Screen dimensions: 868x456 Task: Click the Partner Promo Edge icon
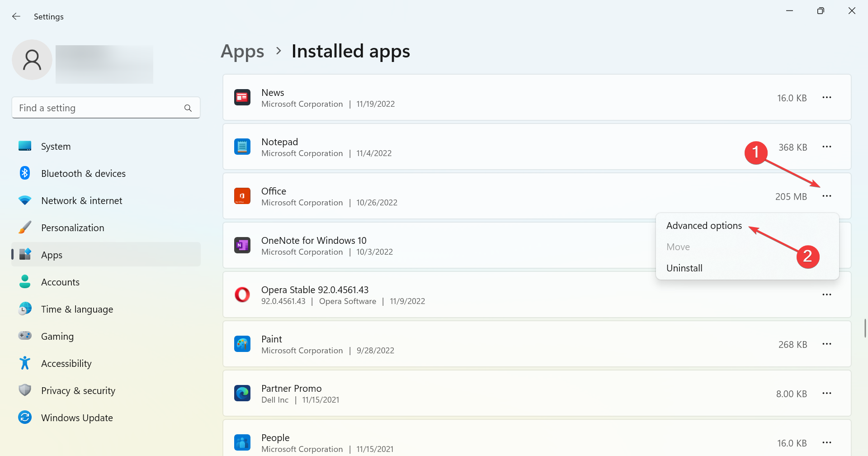click(242, 393)
